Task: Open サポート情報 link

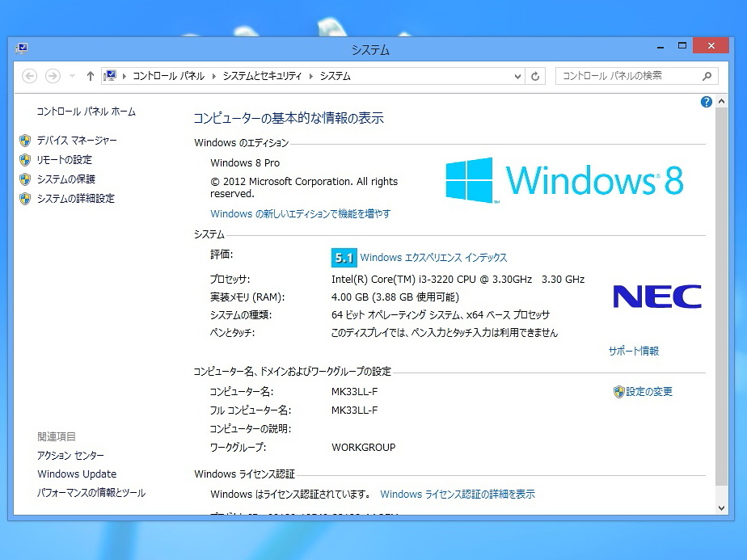Action: [634, 351]
